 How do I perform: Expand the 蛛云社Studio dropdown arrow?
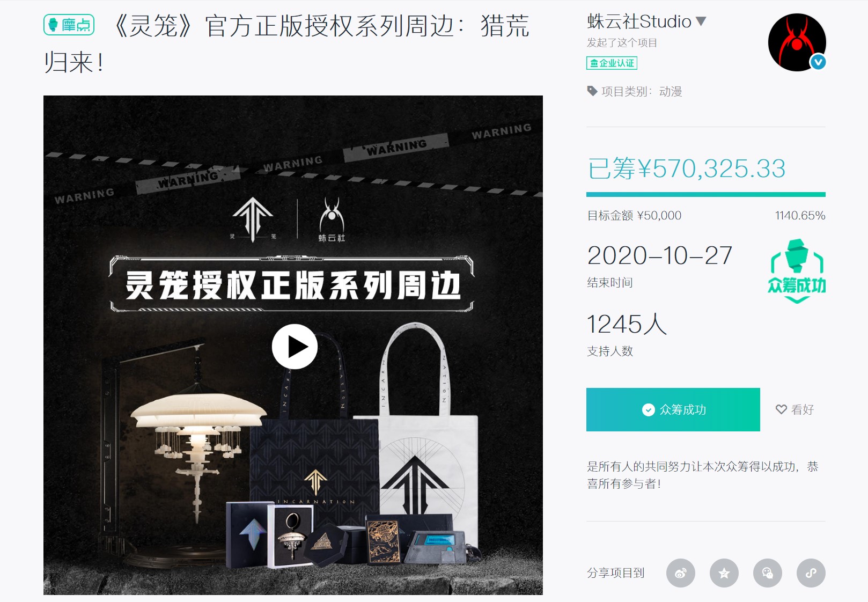pos(701,21)
